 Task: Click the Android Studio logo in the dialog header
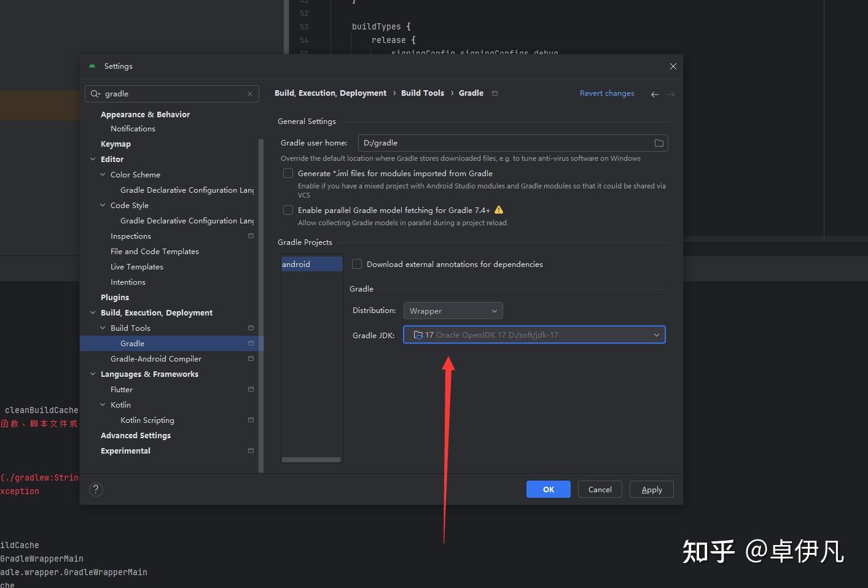pyautogui.click(x=92, y=66)
